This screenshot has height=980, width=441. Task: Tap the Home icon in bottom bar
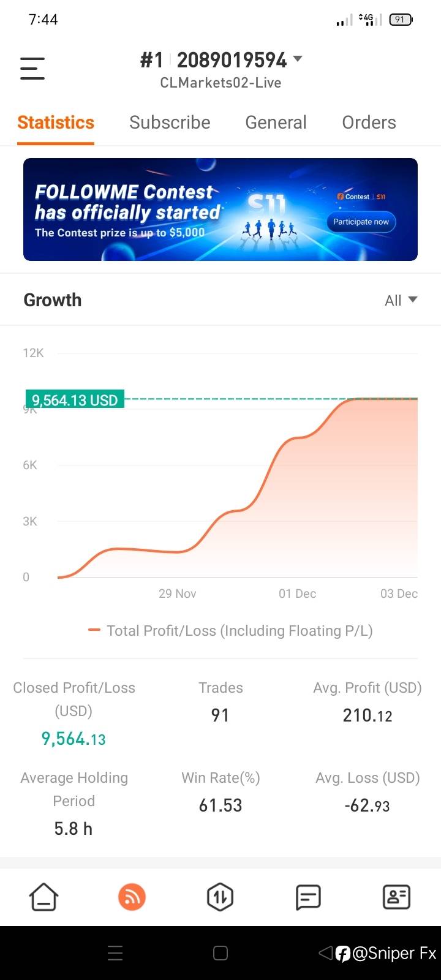[x=43, y=897]
